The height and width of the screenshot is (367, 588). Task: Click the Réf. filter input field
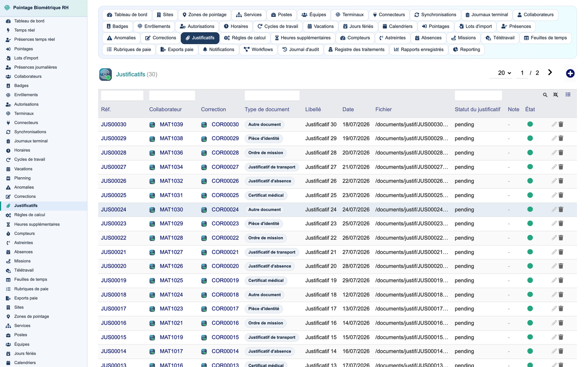click(x=122, y=96)
